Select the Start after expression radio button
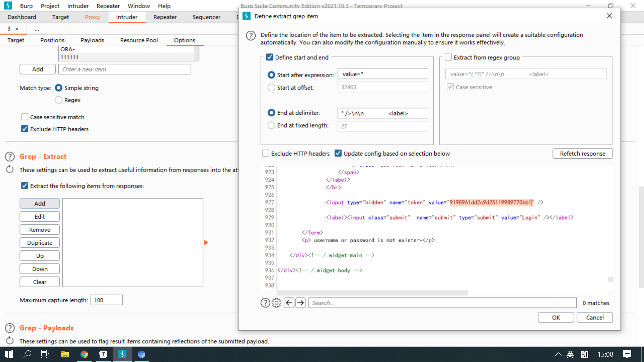The width and height of the screenshot is (644, 362). coord(272,74)
